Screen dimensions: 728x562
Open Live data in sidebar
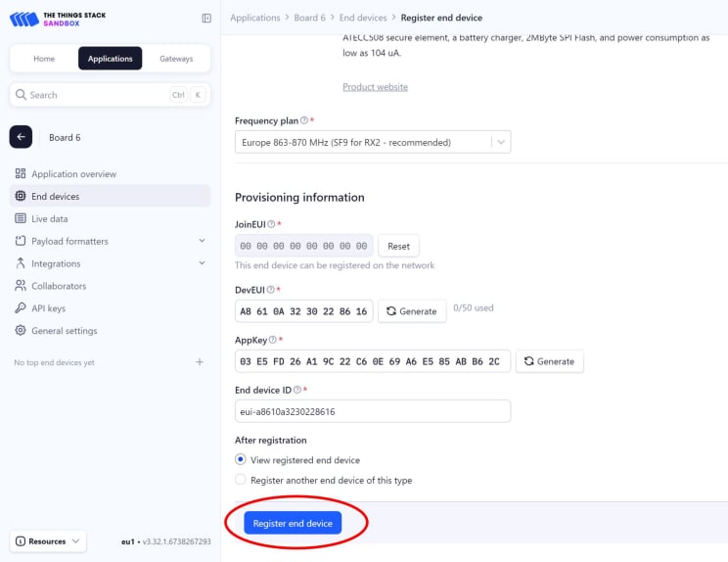coord(110,218)
